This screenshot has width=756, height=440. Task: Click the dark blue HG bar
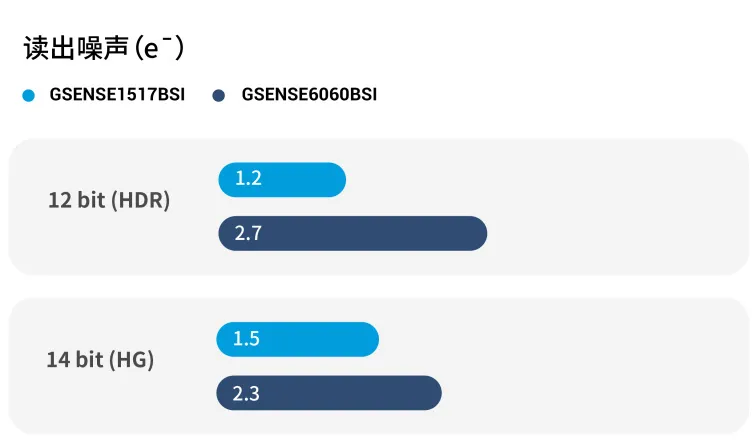pos(340,393)
